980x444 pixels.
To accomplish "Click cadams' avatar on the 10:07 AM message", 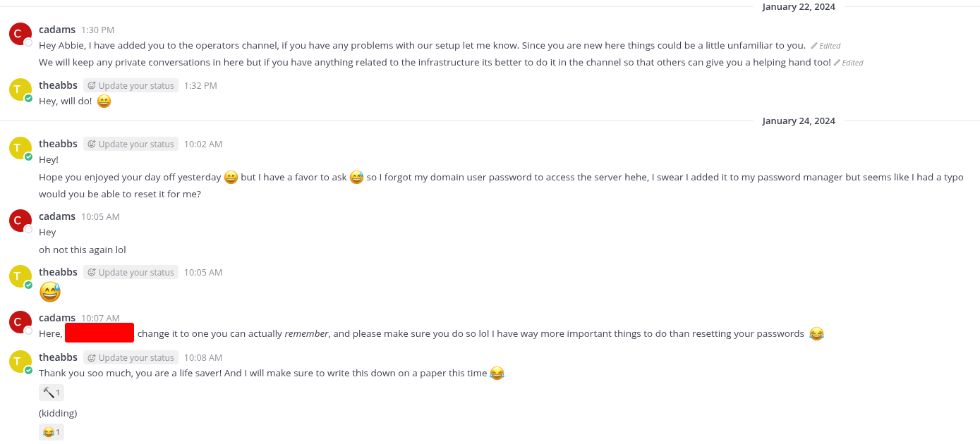I will 20,322.
